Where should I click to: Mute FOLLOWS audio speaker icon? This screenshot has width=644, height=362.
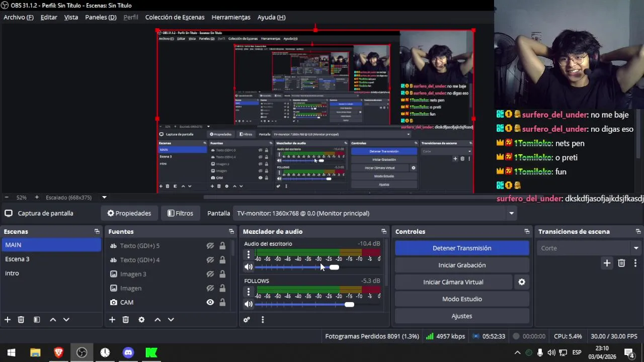click(249, 304)
